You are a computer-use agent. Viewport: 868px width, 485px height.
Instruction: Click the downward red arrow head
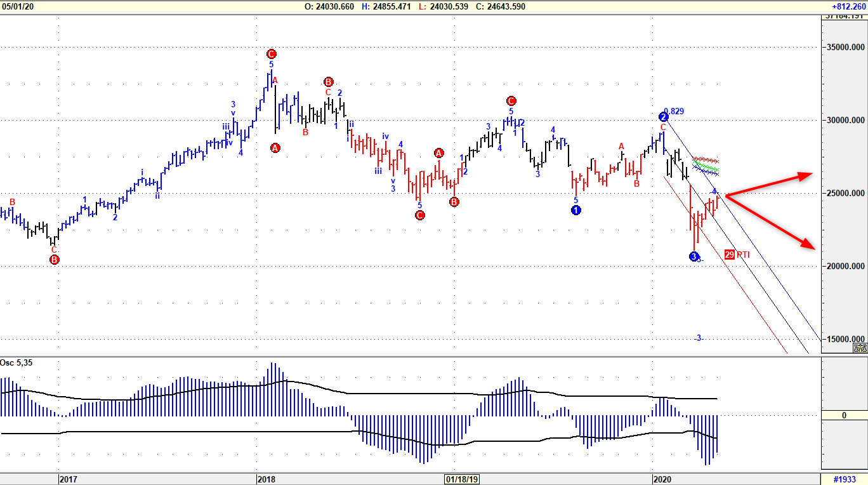(x=808, y=244)
